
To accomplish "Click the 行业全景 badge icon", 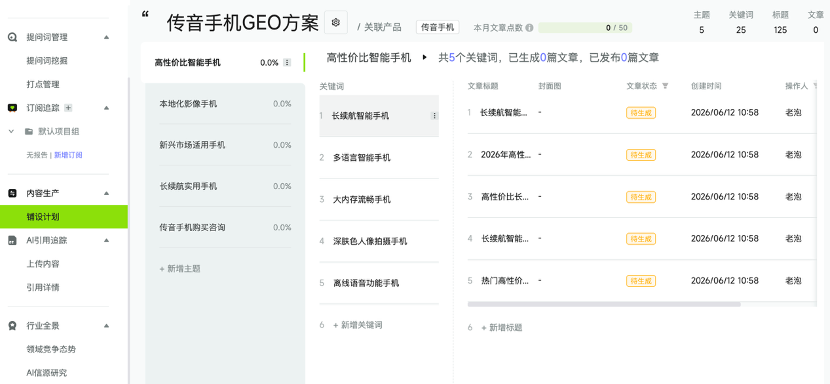I will [13, 326].
